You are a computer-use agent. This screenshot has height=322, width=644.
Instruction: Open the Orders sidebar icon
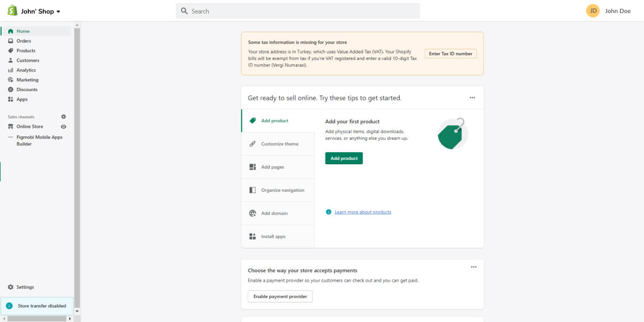tap(10, 41)
